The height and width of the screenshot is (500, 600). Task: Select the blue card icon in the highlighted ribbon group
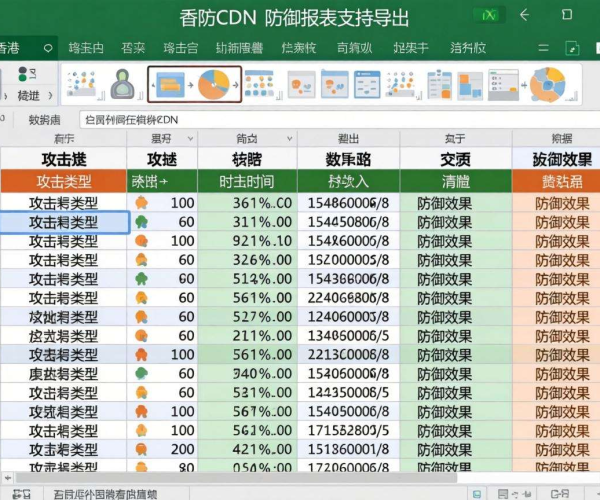pos(170,85)
